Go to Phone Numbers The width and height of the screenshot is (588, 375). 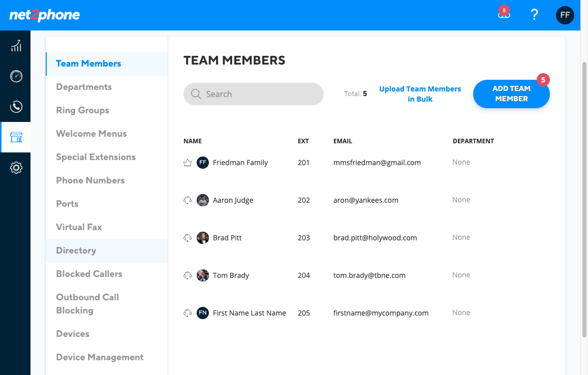pyautogui.click(x=107, y=180)
